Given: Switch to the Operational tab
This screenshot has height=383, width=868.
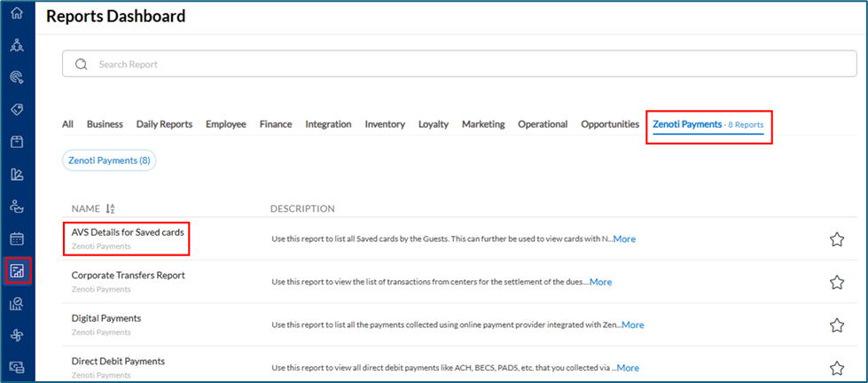Looking at the screenshot, I should click(543, 124).
